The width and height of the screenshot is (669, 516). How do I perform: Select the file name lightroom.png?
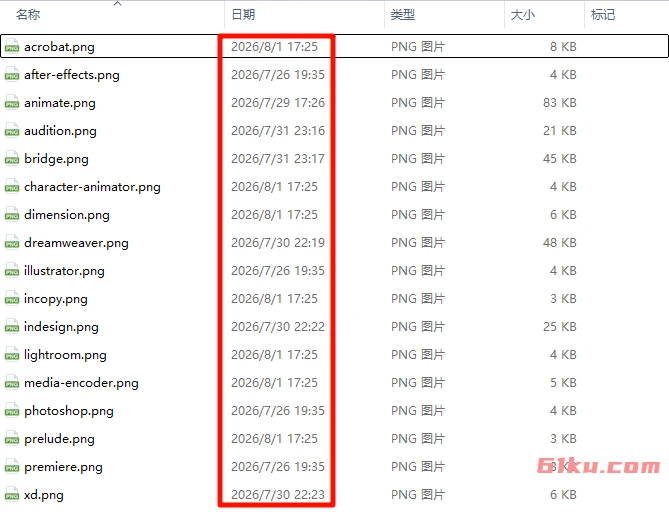click(x=65, y=356)
